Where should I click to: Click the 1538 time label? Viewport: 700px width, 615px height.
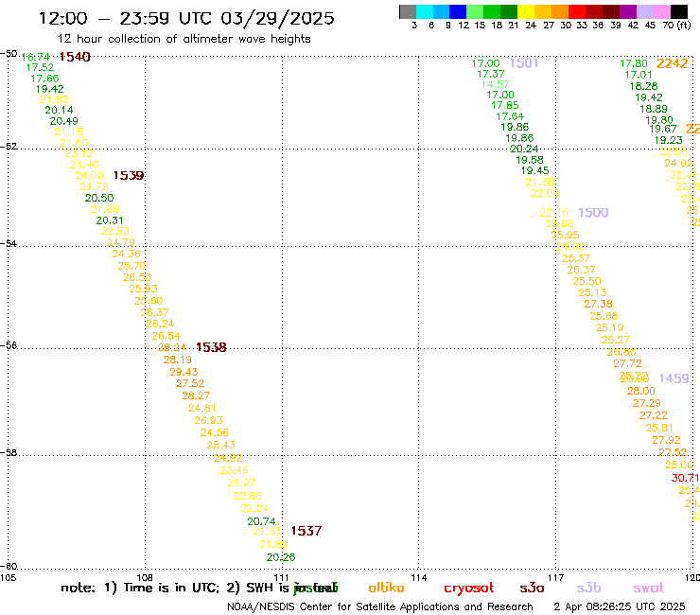click(x=212, y=347)
